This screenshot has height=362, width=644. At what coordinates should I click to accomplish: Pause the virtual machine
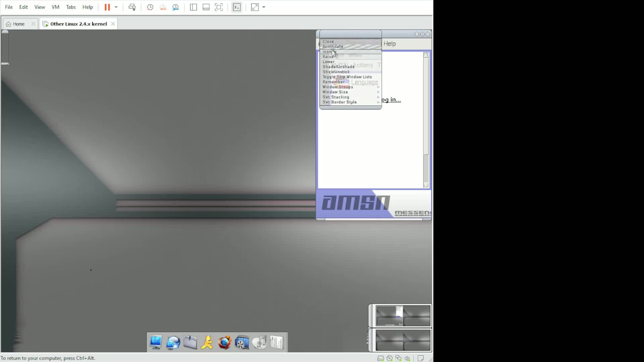click(107, 7)
